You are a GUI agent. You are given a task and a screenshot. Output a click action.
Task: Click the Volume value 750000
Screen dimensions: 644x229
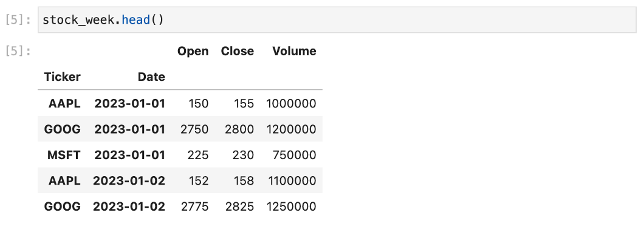click(x=294, y=155)
